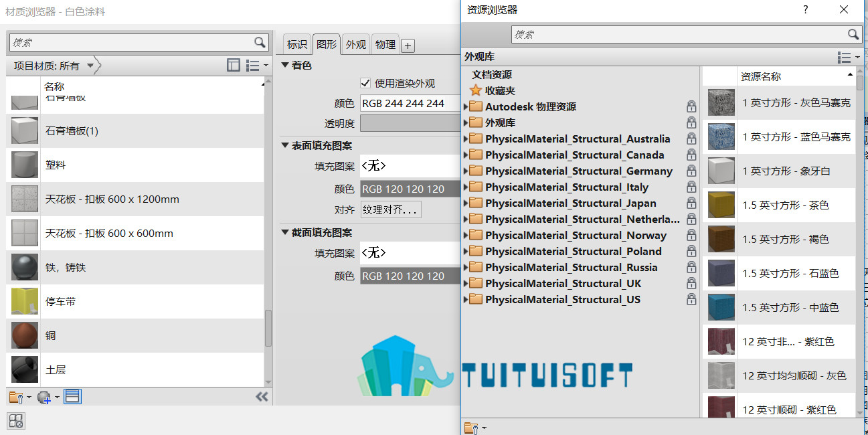868x435 pixels.
Task: Toggle the 使用渲染外观 checkbox
Action: point(365,83)
